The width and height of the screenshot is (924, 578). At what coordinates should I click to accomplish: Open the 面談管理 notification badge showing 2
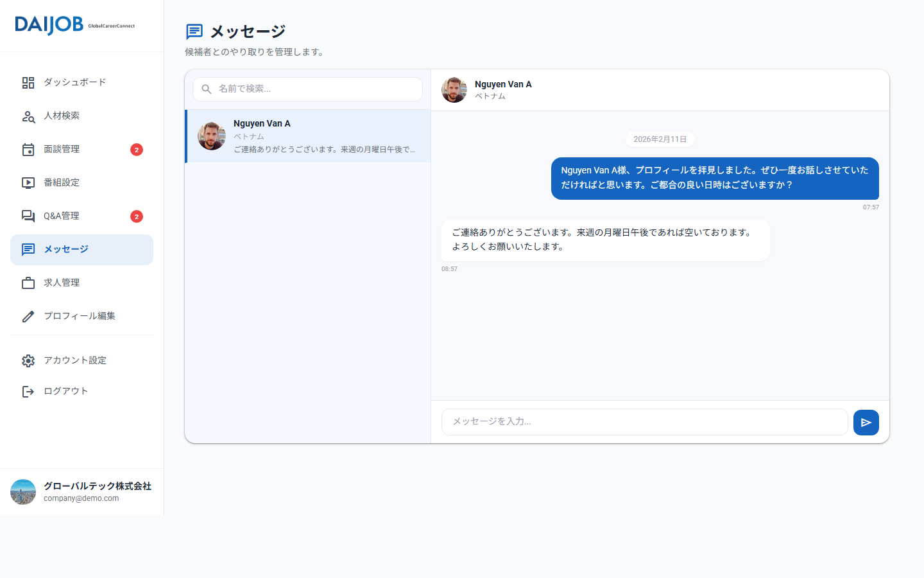pos(137,149)
